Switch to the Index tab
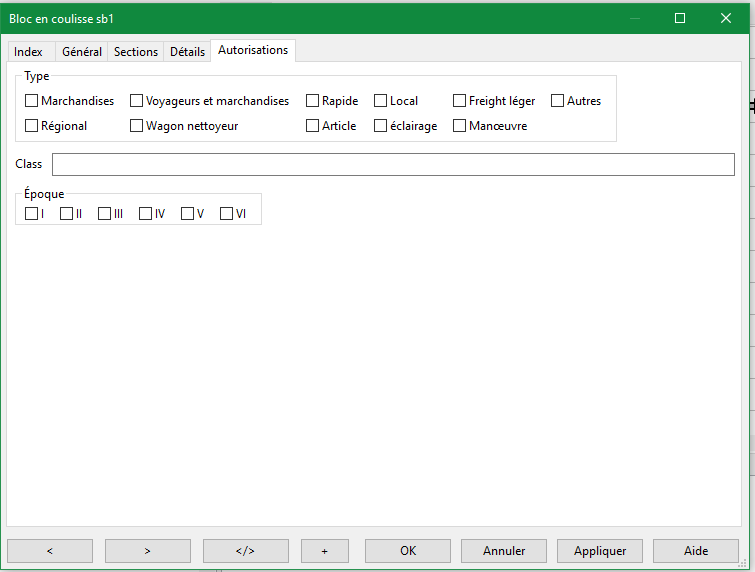Image resolution: width=755 pixels, height=572 pixels. point(28,52)
